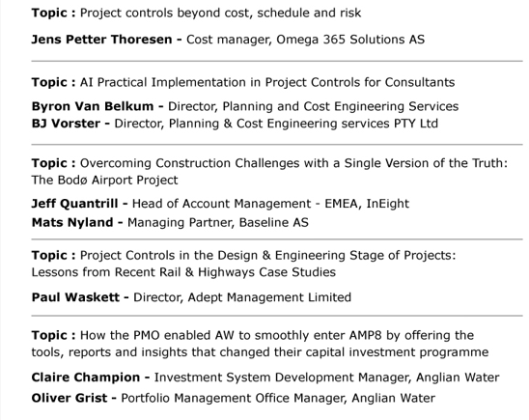The image size is (529, 420).
Task: Click the Overcoming Construction Challenges topic title
Action: pyautogui.click(x=293, y=163)
